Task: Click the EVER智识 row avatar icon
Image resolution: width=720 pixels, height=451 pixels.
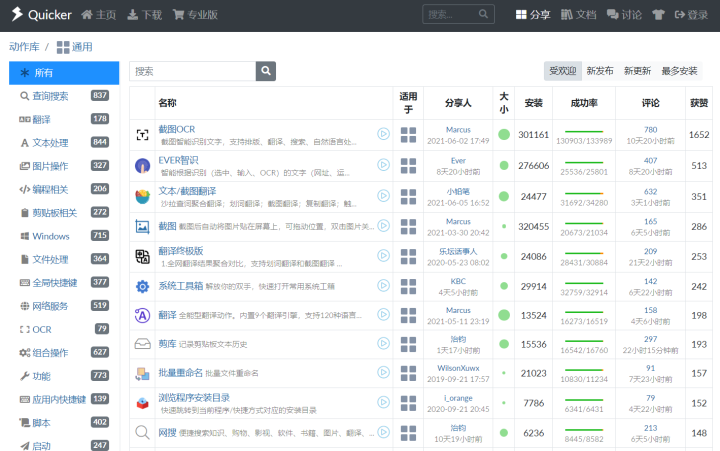Action: pos(142,165)
